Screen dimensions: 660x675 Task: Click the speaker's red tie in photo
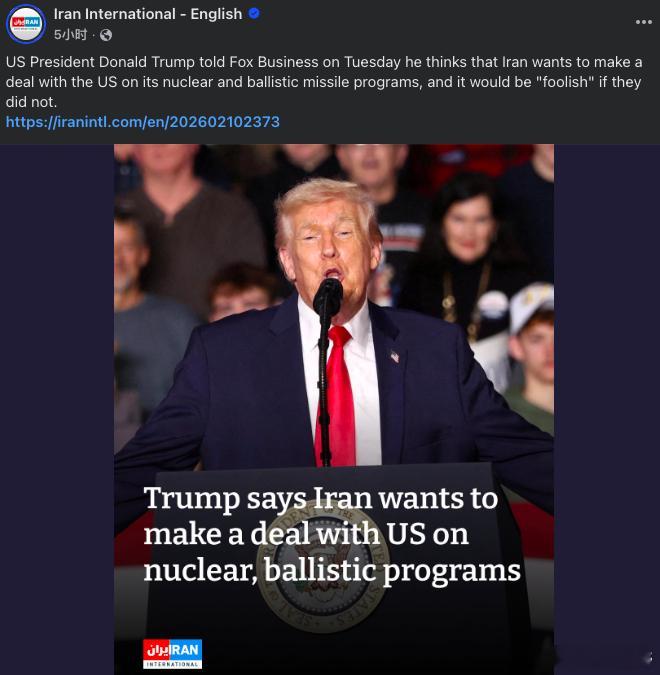(336, 395)
